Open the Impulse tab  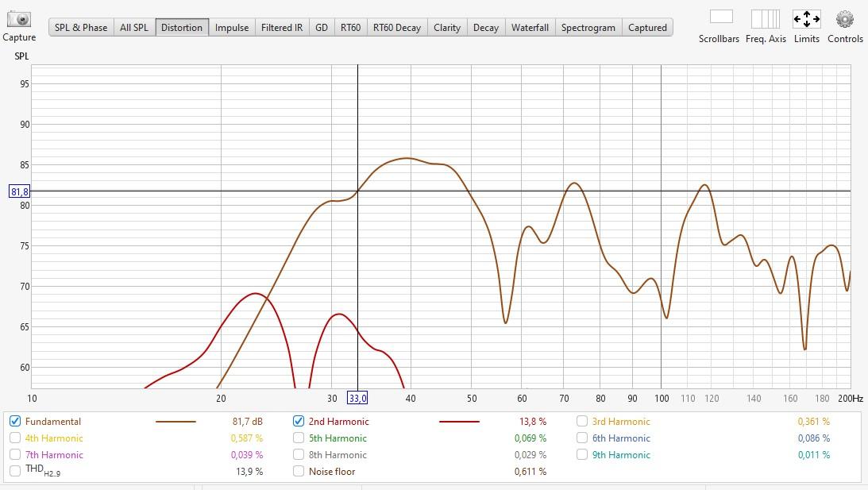pyautogui.click(x=232, y=27)
